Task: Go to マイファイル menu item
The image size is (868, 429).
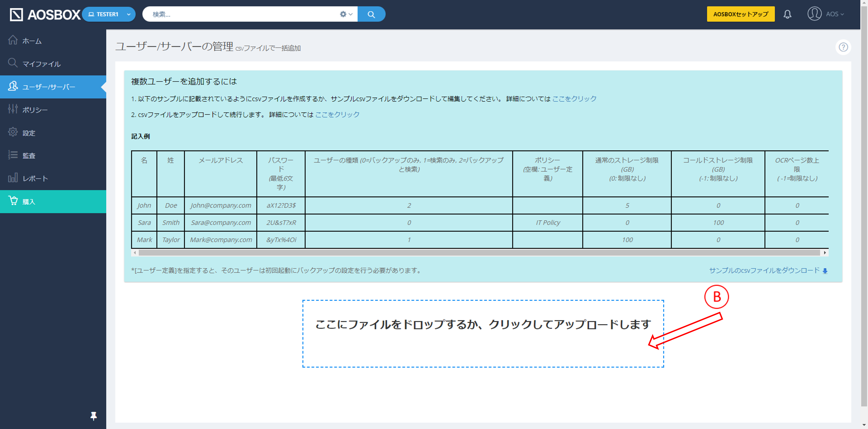Action: click(41, 64)
